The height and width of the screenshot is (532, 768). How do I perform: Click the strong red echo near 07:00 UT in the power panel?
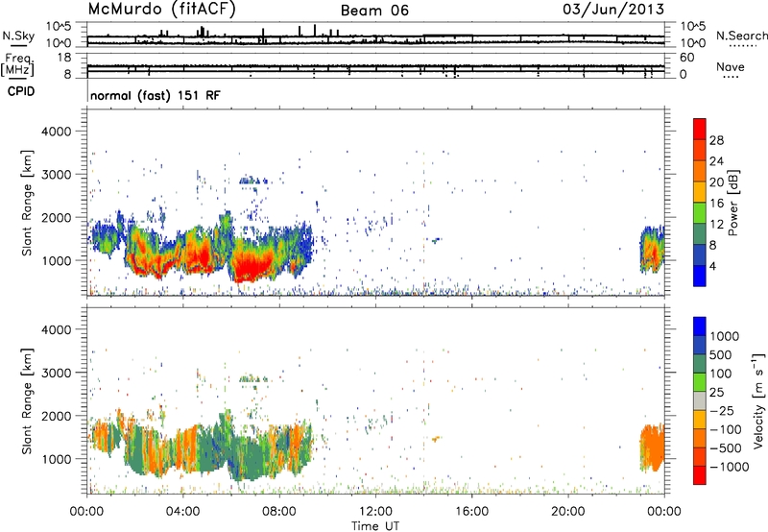pyautogui.click(x=252, y=264)
